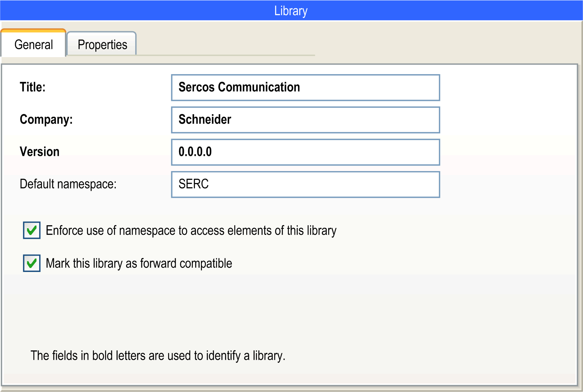Toggle the forward compatible checkbox
Screen dimensions: 583x392
pyautogui.click(x=32, y=263)
